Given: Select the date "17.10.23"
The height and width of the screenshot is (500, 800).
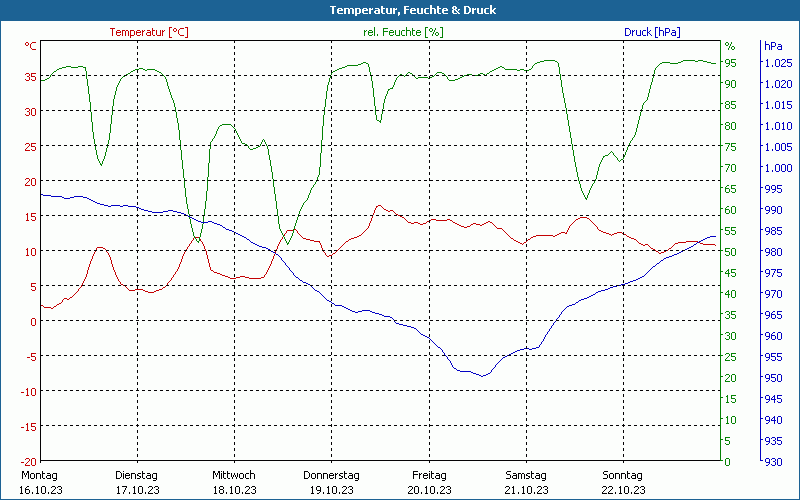Looking at the screenshot, I should 137,490.
